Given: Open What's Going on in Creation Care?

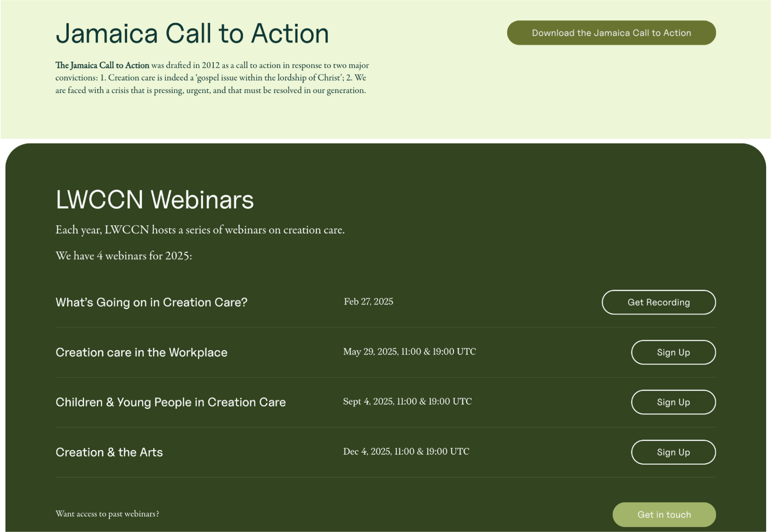Looking at the screenshot, I should 152,302.
